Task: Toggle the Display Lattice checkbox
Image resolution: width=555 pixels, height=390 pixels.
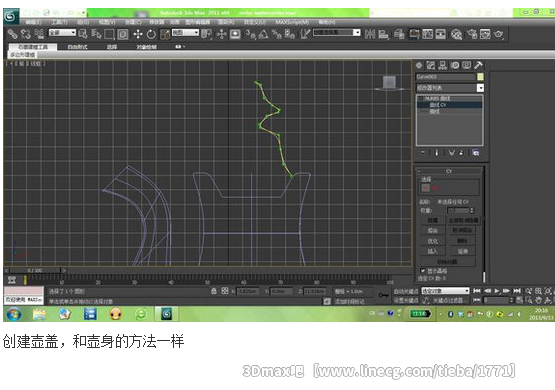Action: tap(423, 271)
